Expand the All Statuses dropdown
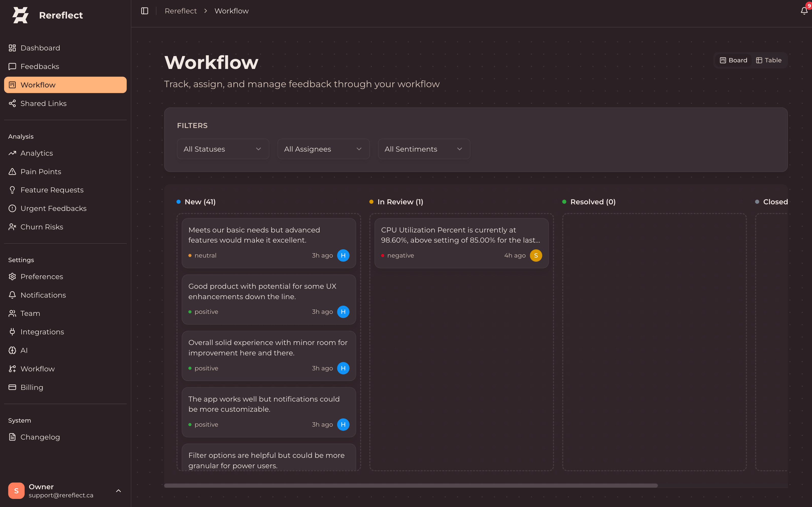This screenshot has width=812, height=507. click(x=223, y=149)
